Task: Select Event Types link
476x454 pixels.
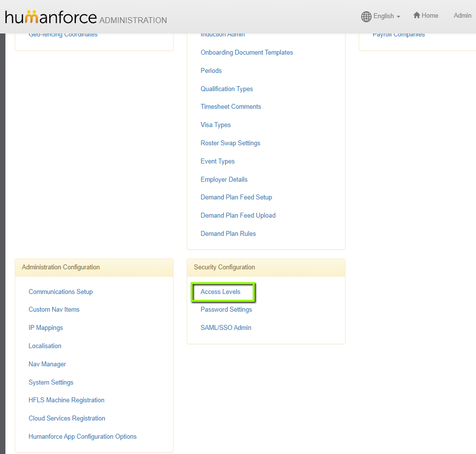Action: 217,162
